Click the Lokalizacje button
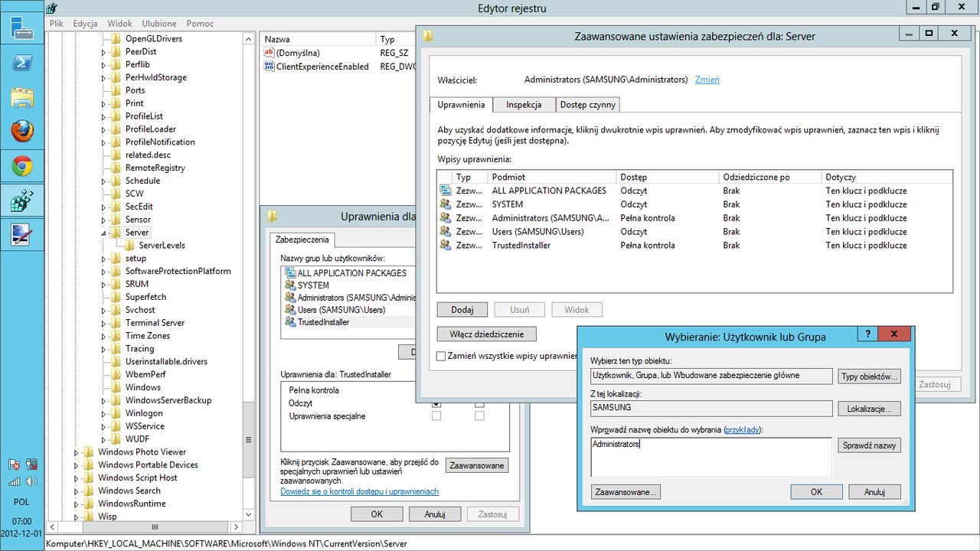This screenshot has height=551, width=980. (x=870, y=409)
